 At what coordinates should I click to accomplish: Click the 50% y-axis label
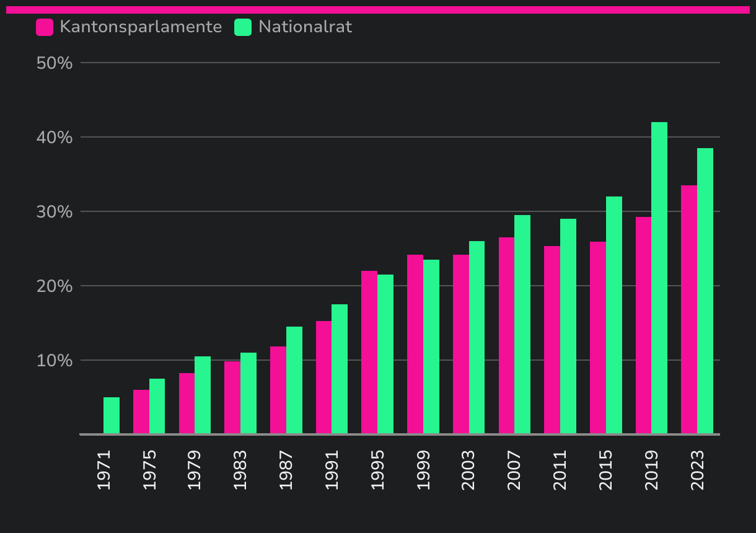pos(55,63)
